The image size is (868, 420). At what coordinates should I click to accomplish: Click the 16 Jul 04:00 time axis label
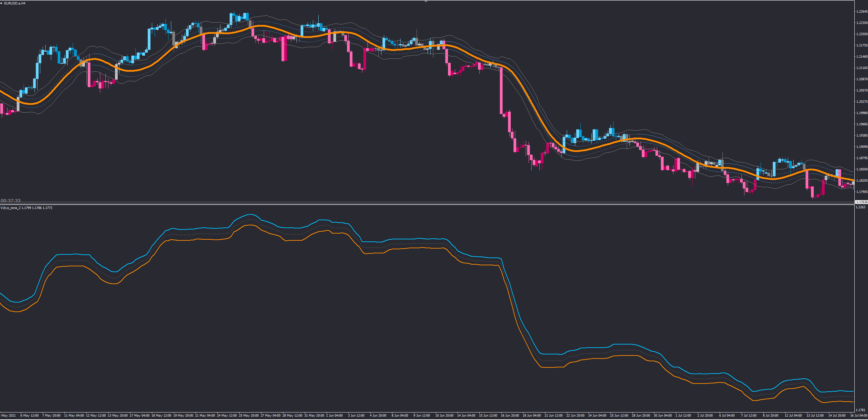point(858,416)
